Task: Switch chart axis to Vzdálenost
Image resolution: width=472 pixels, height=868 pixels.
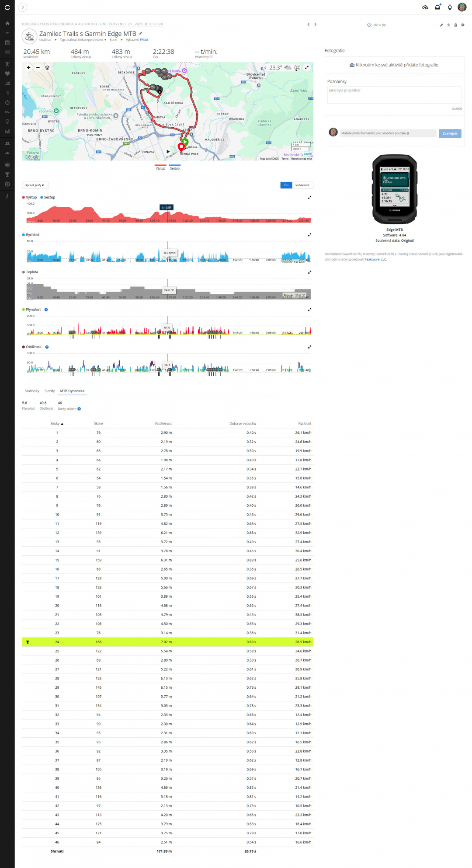Action: 302,185
